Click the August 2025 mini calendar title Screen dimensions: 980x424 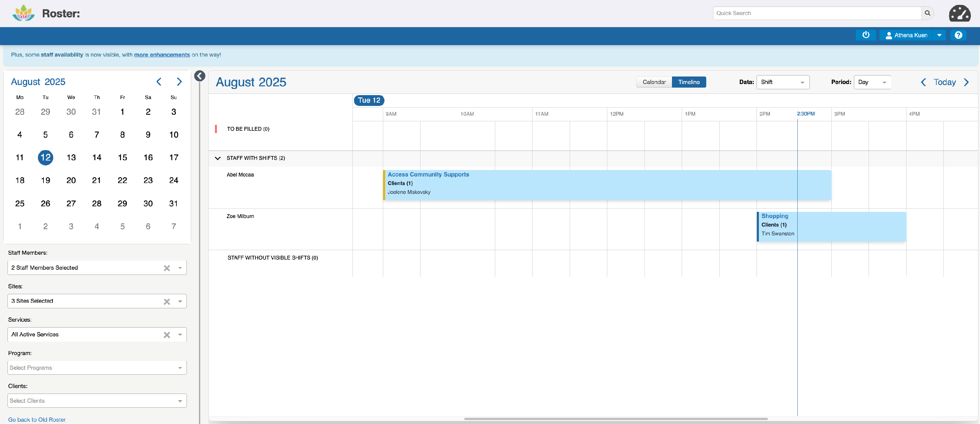38,82
